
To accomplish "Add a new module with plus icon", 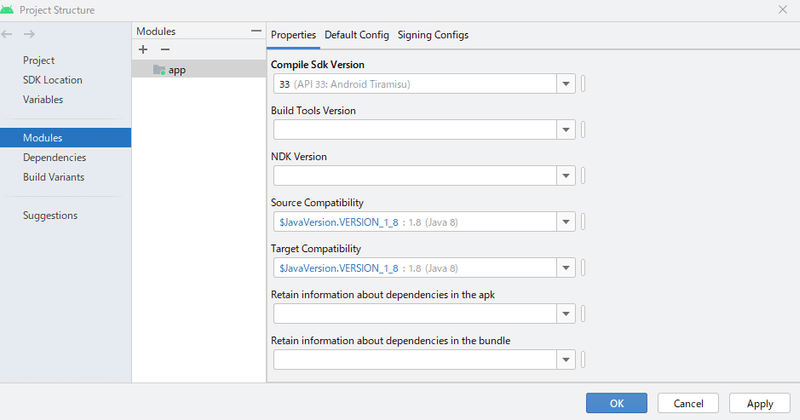I will (143, 50).
